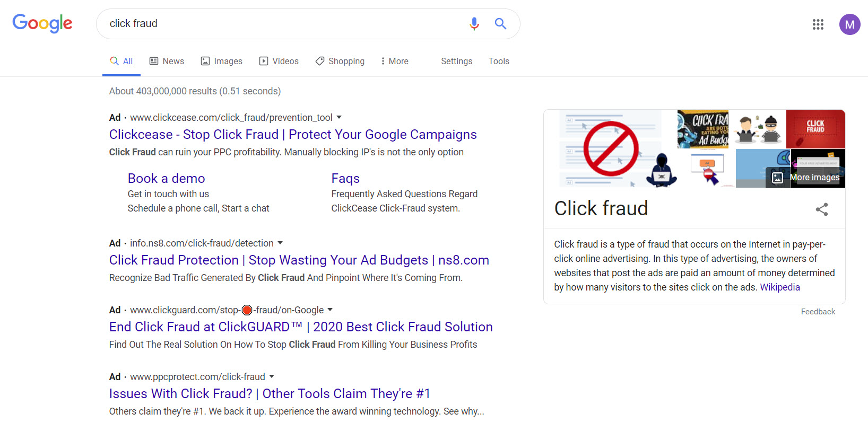Viewport: 868px width, 431px height.
Task: Open the Book a demo link
Action: 166,178
